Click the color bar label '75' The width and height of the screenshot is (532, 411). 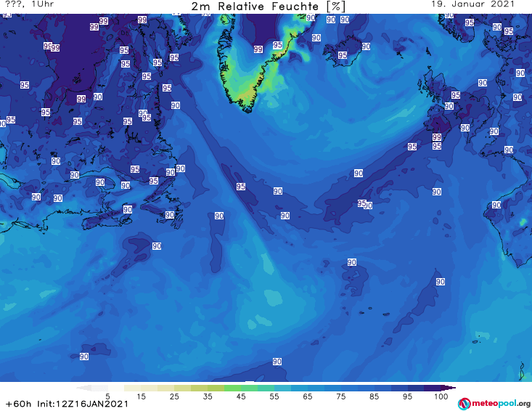pos(340,396)
